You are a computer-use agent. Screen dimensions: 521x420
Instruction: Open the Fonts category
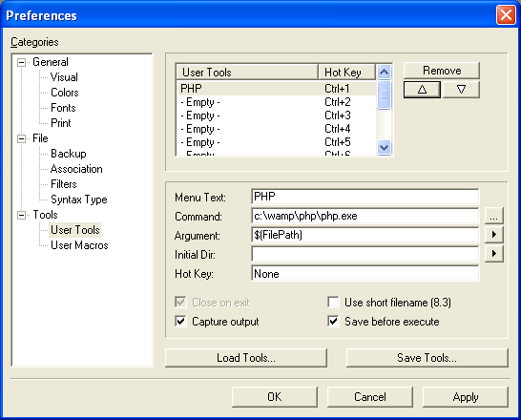(63, 108)
